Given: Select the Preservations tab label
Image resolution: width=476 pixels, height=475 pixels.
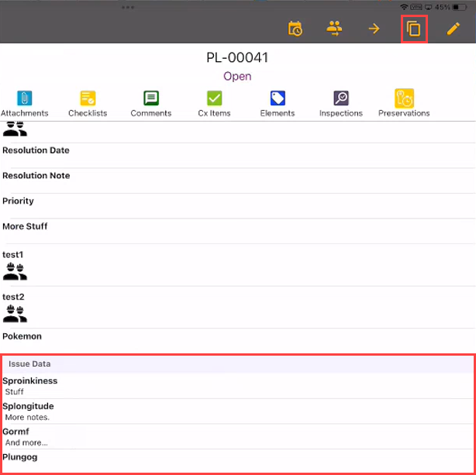Looking at the screenshot, I should click(404, 113).
